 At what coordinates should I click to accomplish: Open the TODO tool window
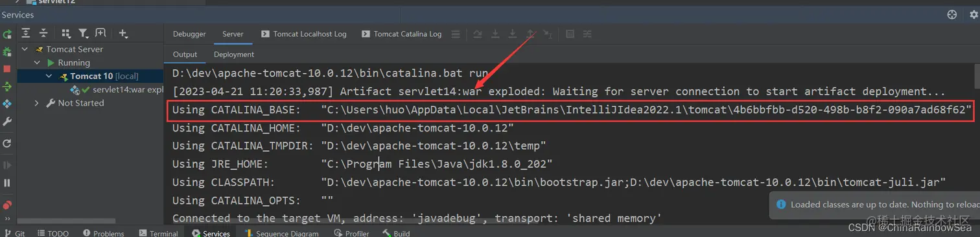point(53,233)
